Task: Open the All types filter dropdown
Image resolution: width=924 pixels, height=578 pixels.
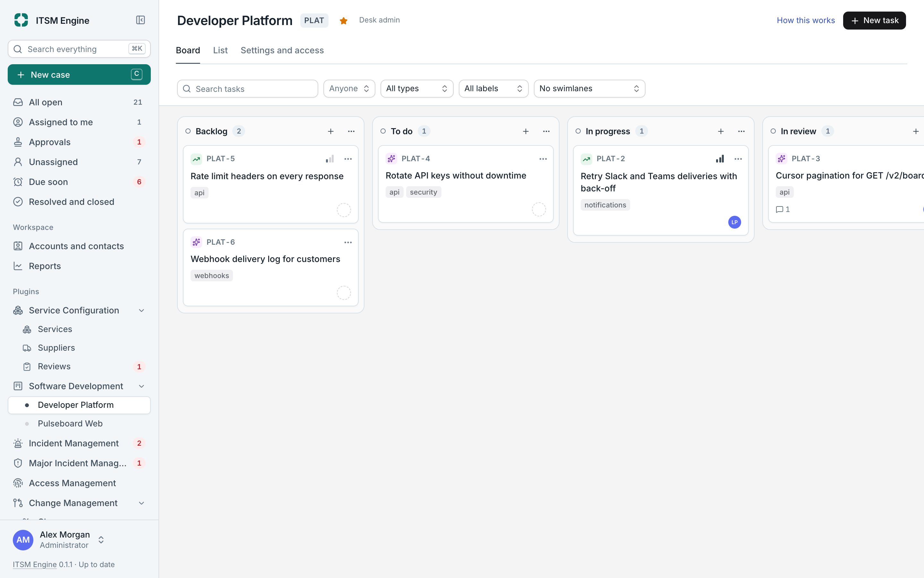Action: [416, 89]
